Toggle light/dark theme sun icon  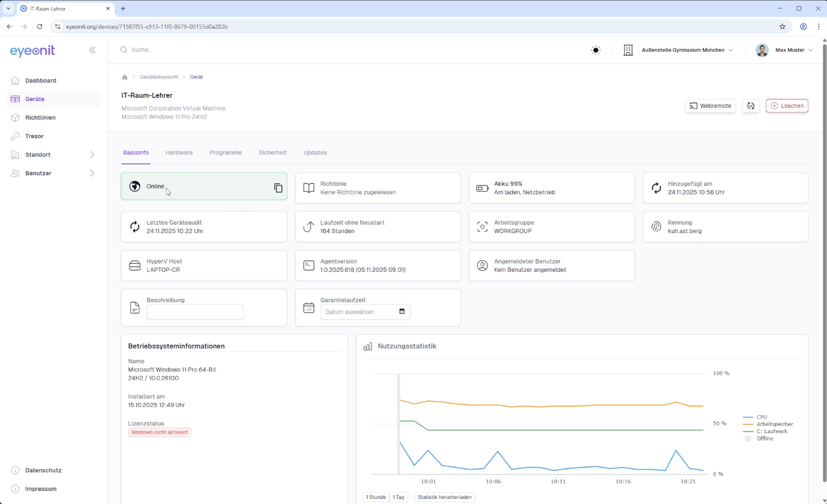596,50
